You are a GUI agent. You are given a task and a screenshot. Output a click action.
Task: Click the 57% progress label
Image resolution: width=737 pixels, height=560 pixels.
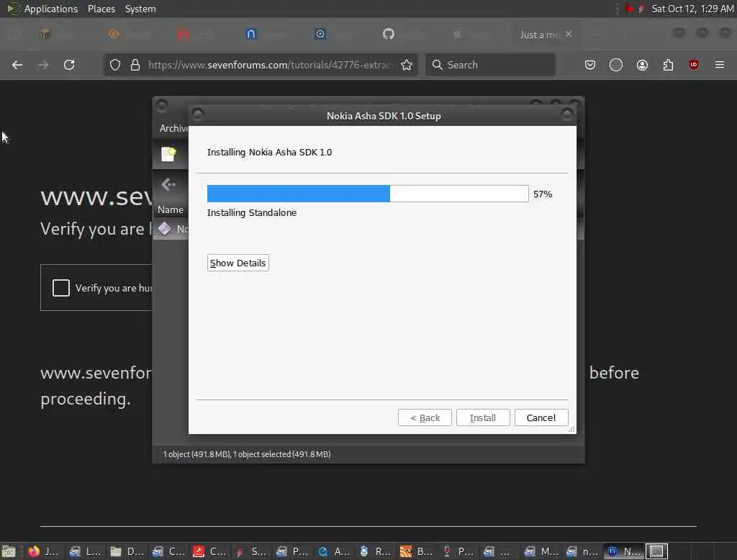click(x=543, y=194)
